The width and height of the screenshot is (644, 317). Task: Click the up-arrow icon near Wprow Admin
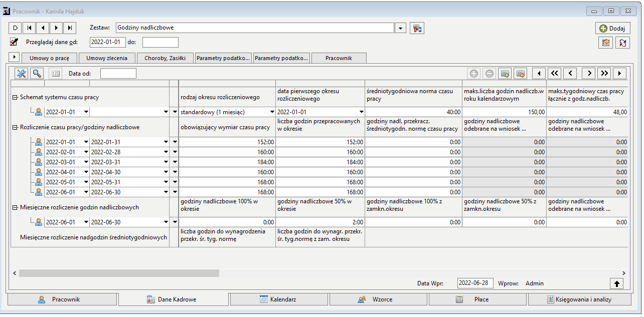(616, 283)
